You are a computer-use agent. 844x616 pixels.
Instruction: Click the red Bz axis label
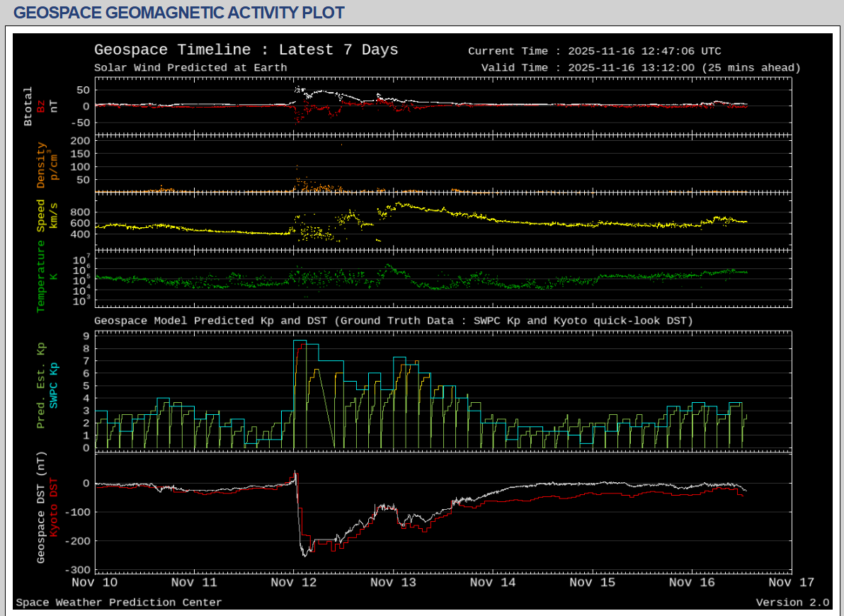[41, 106]
